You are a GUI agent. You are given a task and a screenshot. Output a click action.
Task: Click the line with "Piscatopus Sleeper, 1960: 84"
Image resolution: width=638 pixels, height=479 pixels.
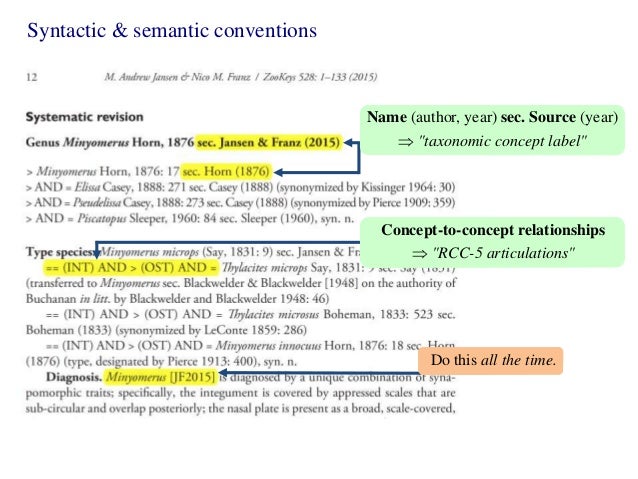click(190, 219)
